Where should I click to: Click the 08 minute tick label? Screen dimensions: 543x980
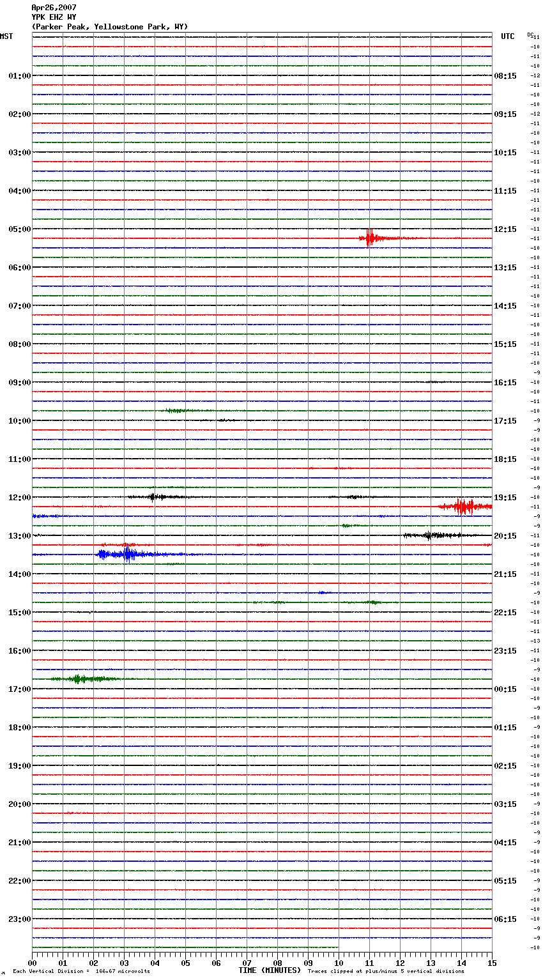[277, 963]
